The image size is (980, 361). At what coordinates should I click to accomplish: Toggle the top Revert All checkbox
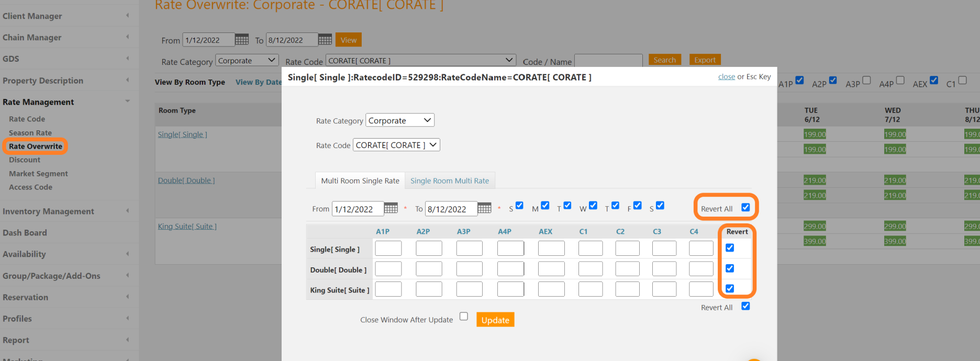click(x=745, y=208)
